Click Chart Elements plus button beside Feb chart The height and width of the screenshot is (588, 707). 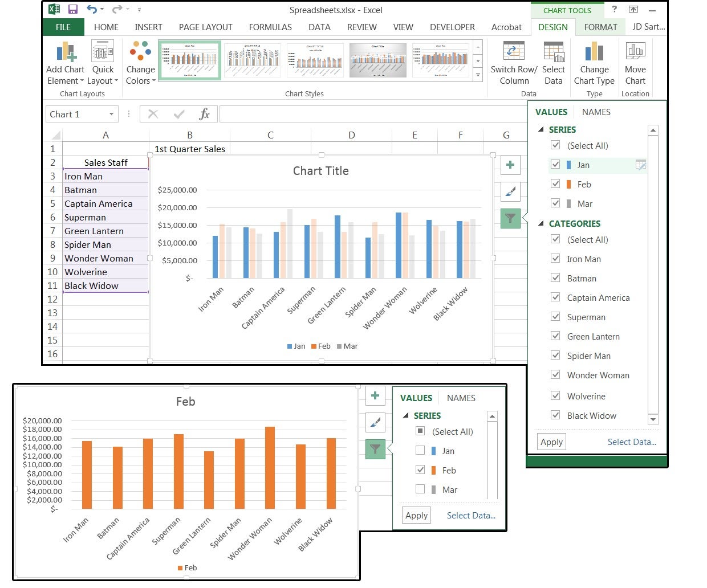(375, 395)
